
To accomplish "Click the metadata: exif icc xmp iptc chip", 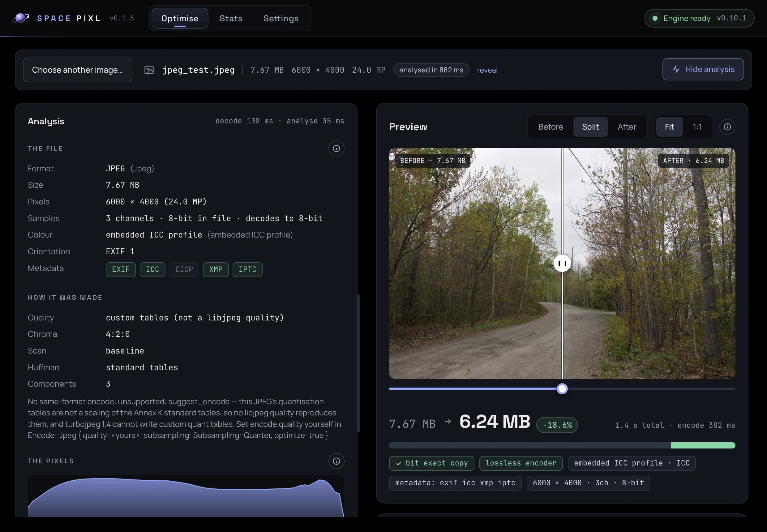I will tap(455, 483).
